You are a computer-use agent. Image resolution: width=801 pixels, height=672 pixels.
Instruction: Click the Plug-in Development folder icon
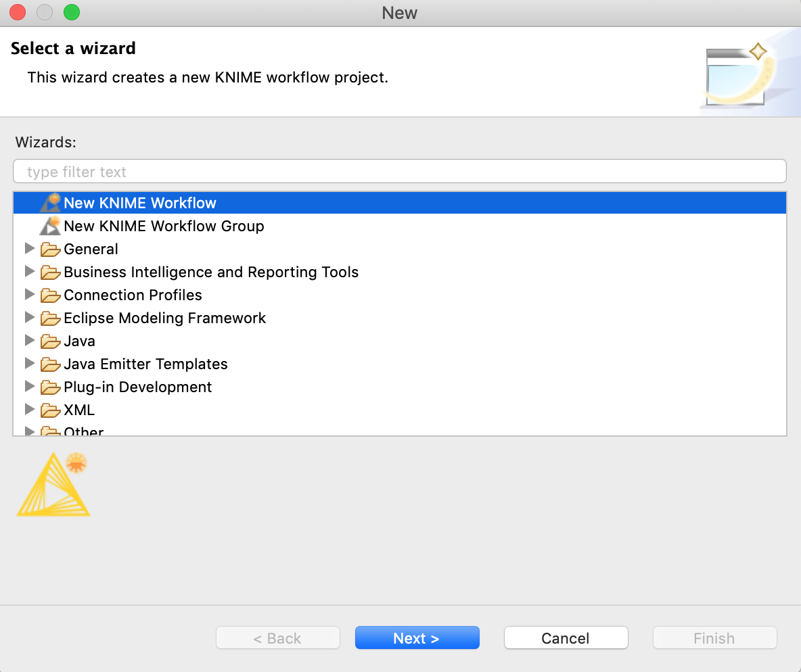(x=51, y=387)
